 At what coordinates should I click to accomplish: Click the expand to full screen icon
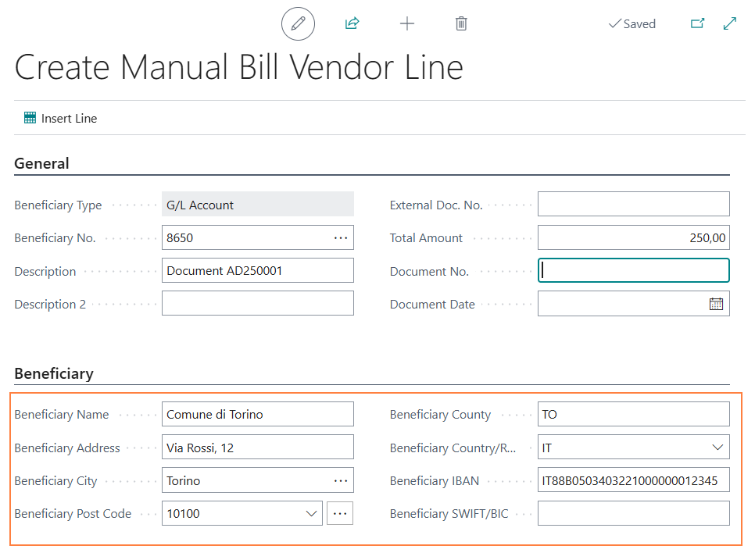coord(730,23)
